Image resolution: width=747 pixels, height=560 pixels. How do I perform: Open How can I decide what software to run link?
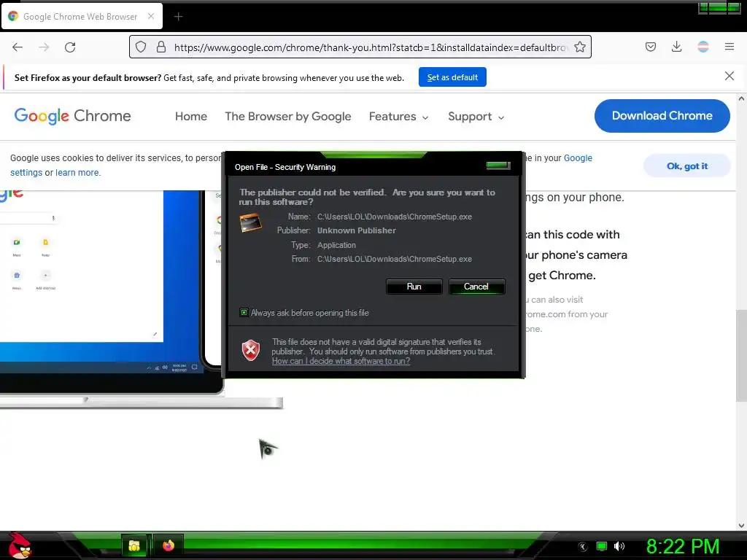[341, 361]
